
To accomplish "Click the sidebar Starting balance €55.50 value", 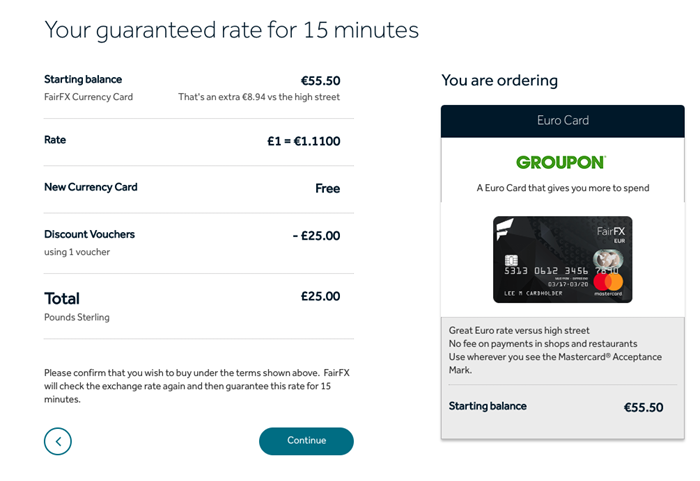I will pyautogui.click(x=643, y=407).
